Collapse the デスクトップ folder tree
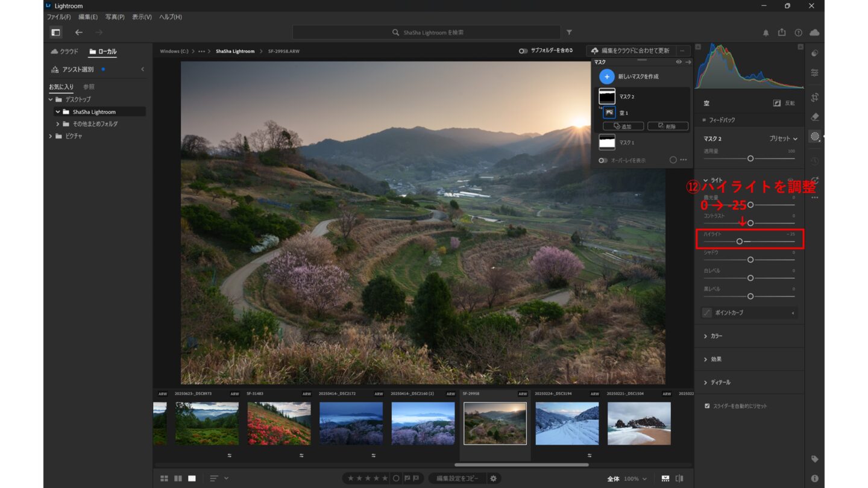The image size is (868, 488). coord(51,99)
